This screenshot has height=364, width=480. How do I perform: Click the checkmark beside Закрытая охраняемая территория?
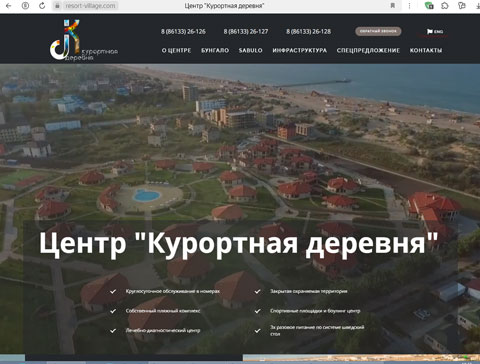[257, 291]
